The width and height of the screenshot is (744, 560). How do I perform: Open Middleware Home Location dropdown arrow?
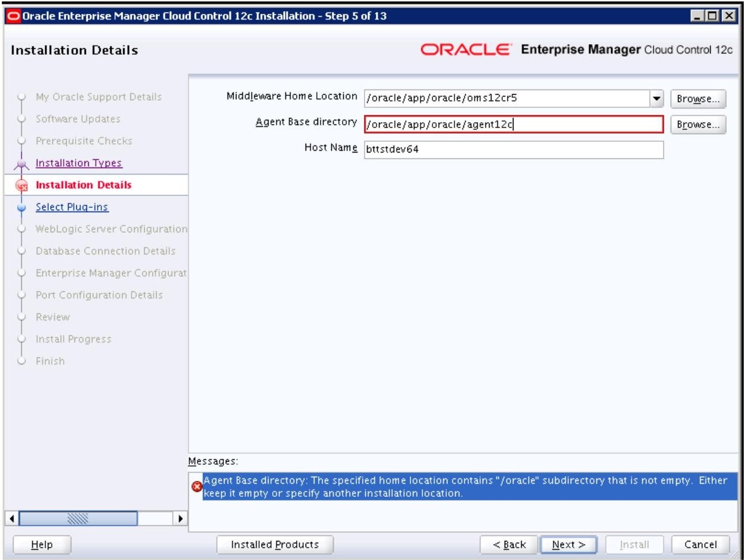(x=656, y=99)
